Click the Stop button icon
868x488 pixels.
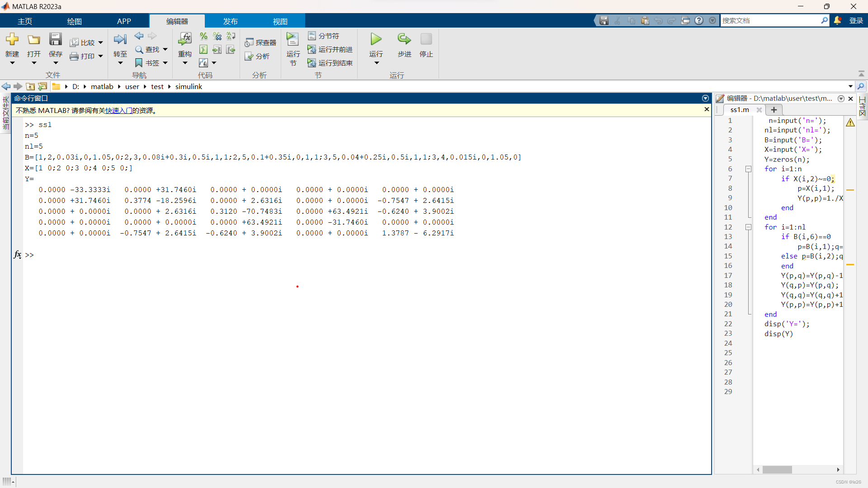(x=426, y=39)
